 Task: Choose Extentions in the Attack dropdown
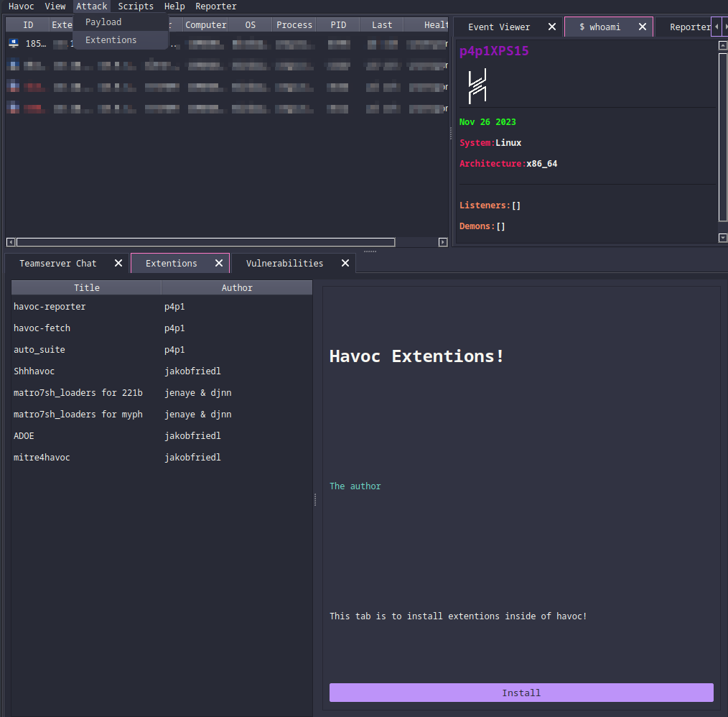111,40
